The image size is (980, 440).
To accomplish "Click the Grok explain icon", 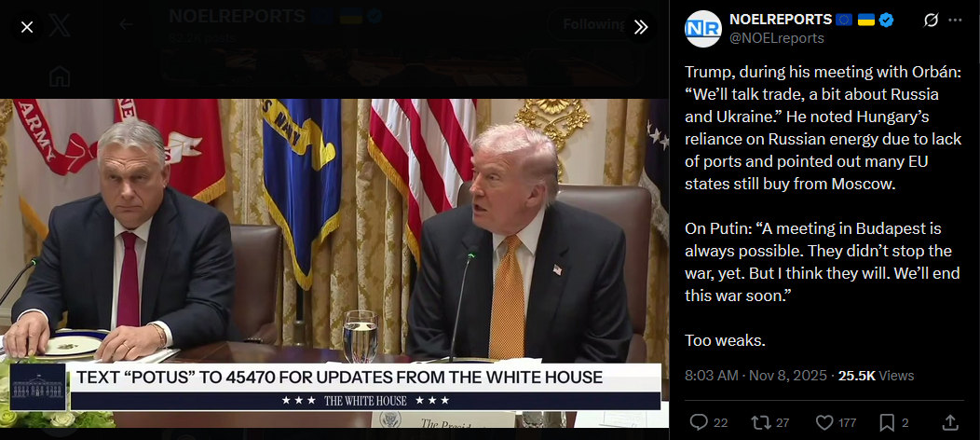I will click(x=931, y=20).
